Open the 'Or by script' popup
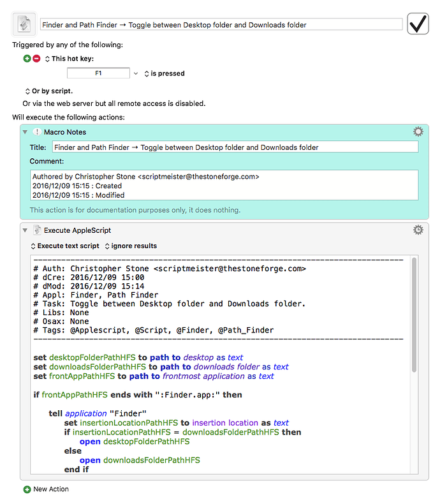 point(49,91)
